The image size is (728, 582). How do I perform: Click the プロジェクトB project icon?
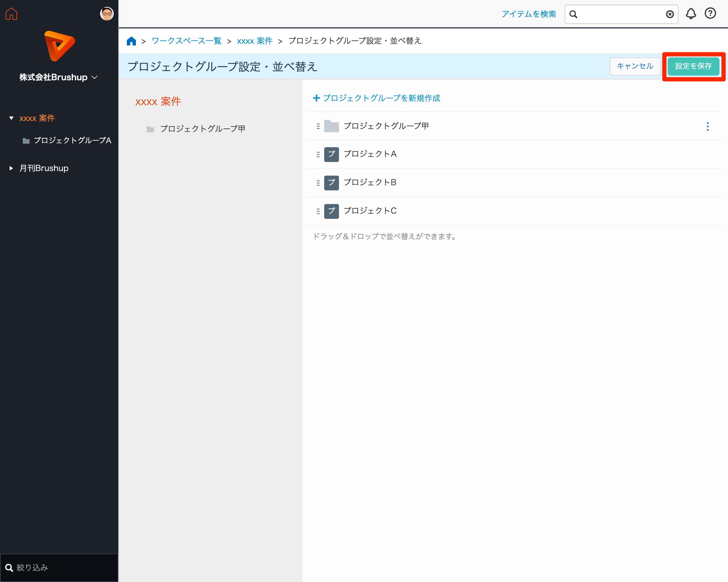tap(331, 183)
